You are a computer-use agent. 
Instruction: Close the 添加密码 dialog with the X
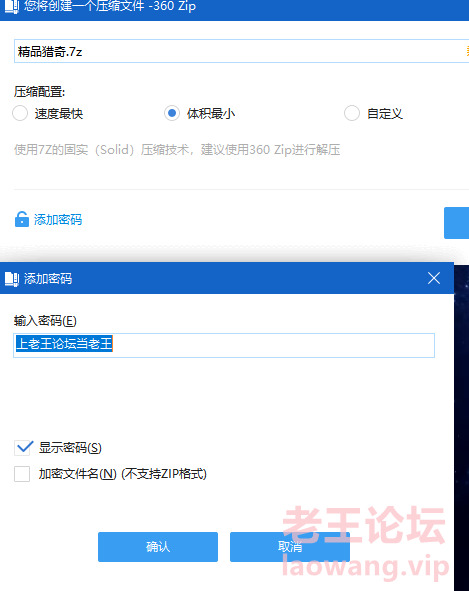tap(434, 278)
